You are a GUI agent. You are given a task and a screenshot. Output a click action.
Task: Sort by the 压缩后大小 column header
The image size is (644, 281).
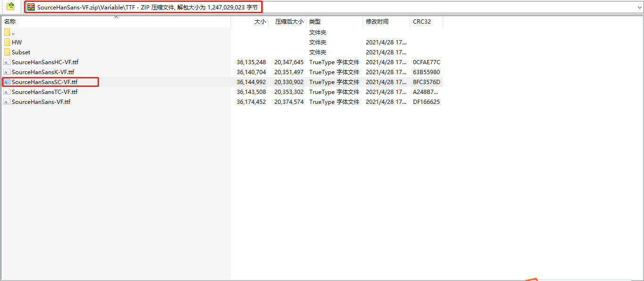289,21
